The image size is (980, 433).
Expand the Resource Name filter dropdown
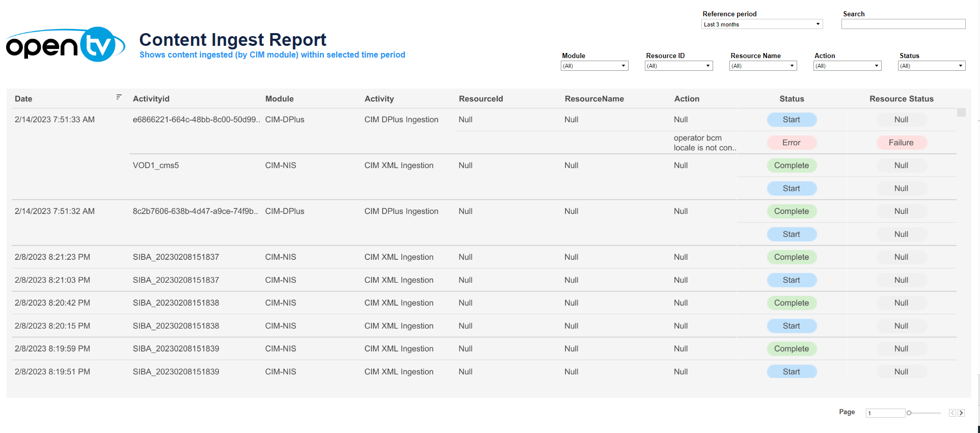coord(763,66)
